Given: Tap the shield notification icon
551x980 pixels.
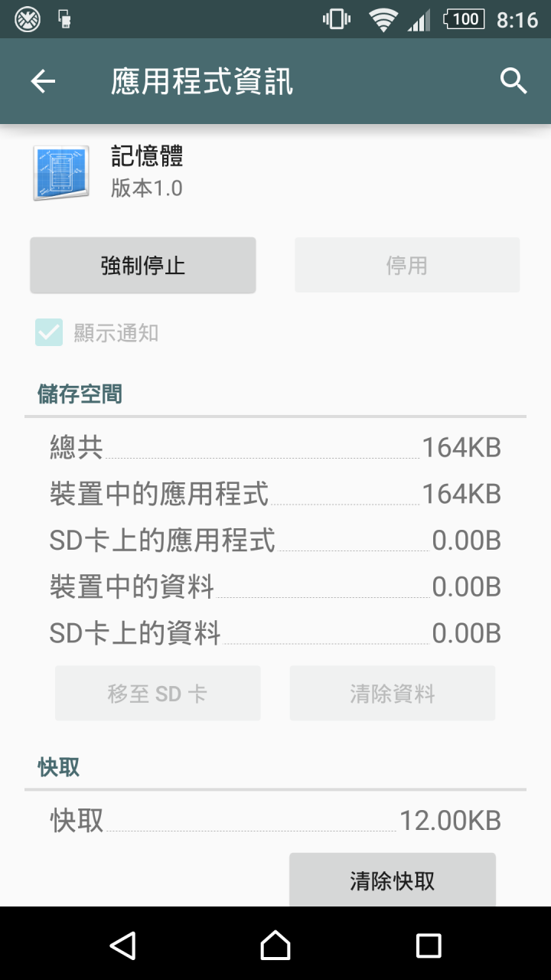Looking at the screenshot, I should pyautogui.click(x=28, y=19).
